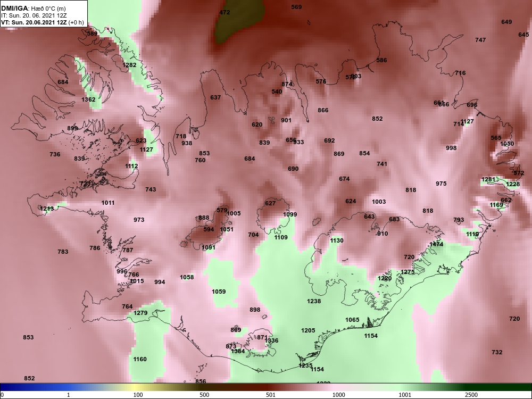Click the 732 value in the southeast sea
The width and height of the screenshot is (532, 399).
[497, 352]
